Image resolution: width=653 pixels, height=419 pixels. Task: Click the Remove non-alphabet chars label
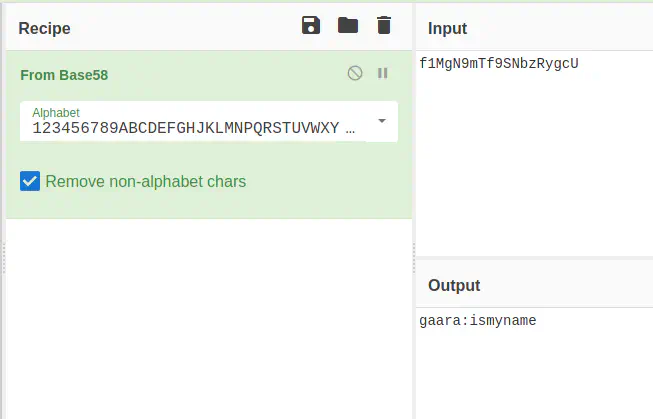[146, 182]
